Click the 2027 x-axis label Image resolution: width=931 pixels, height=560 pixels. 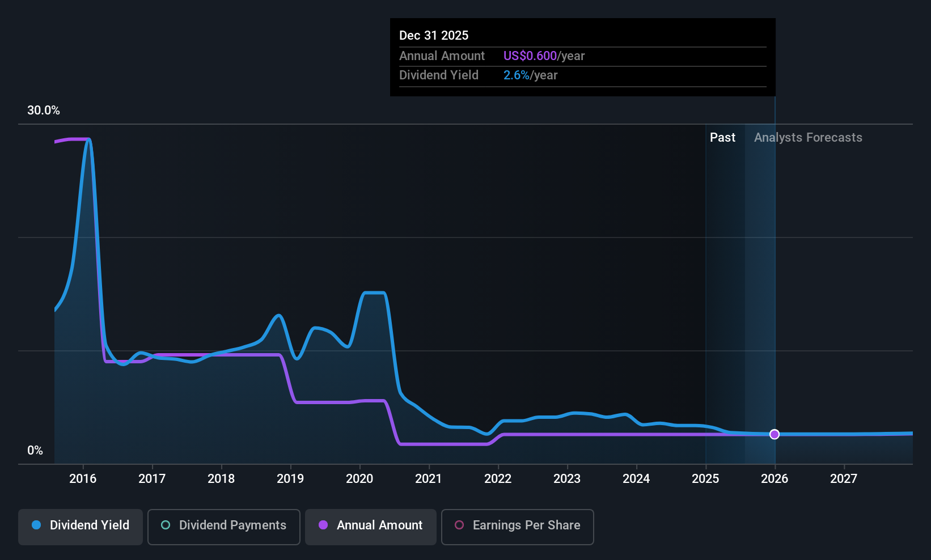(844, 479)
